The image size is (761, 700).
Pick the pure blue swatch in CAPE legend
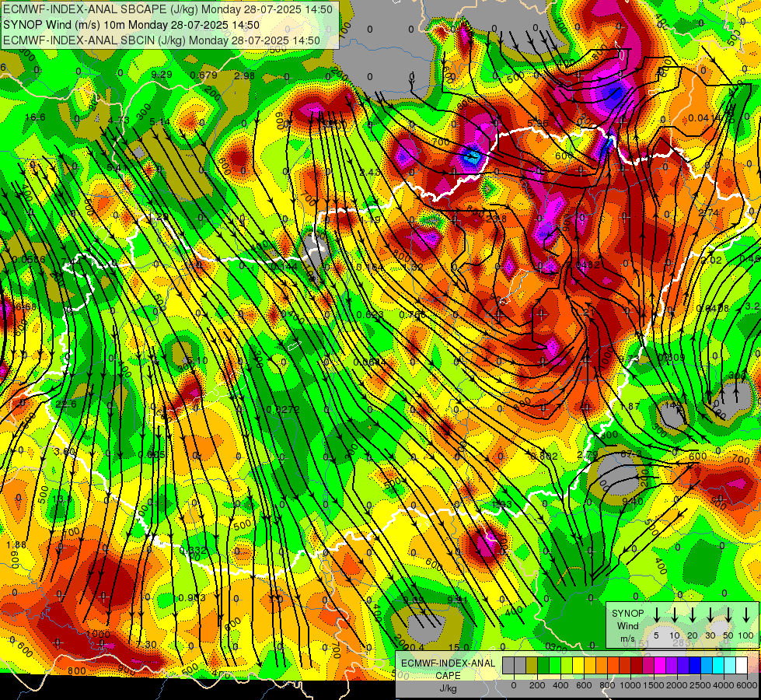695,666
